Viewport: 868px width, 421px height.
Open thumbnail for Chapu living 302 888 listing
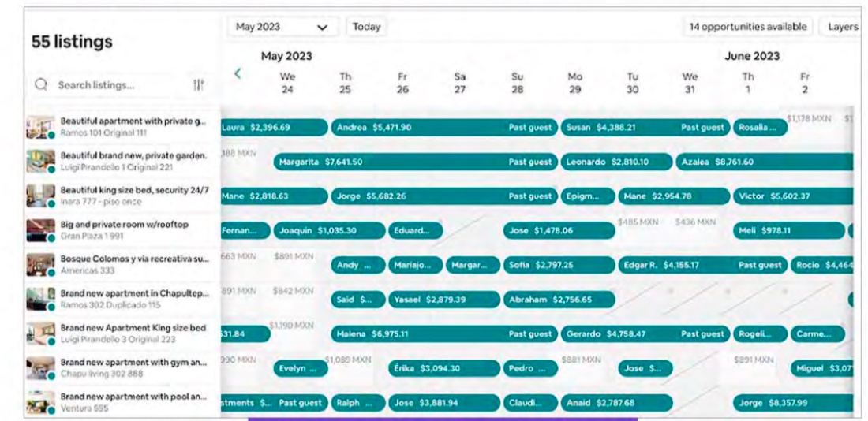coord(41,368)
